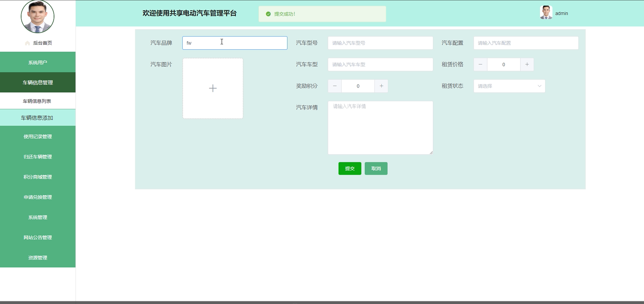Viewport: 644px width, 304px height.
Task: Focus the 汽车型号 input field
Action: [380, 43]
